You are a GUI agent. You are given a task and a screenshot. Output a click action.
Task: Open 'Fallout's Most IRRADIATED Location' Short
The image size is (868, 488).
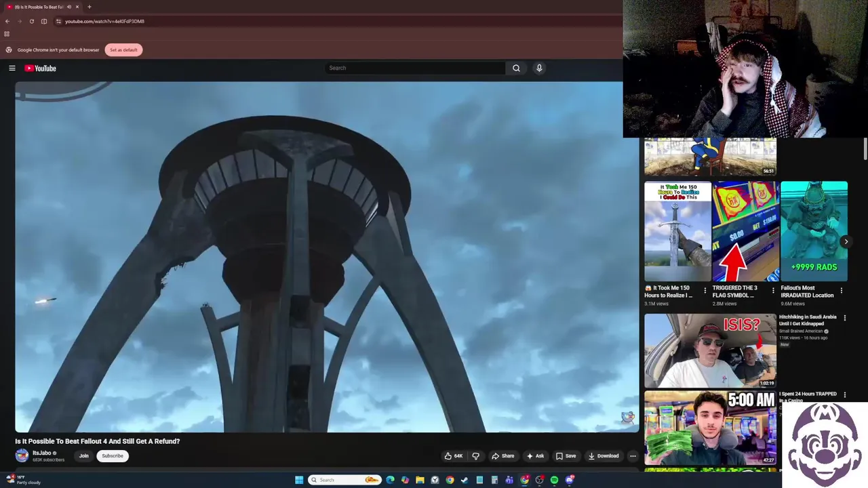point(814,231)
